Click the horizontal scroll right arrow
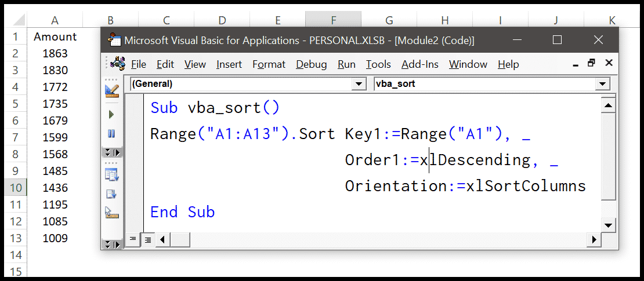This screenshot has height=281, width=644. [x=593, y=239]
